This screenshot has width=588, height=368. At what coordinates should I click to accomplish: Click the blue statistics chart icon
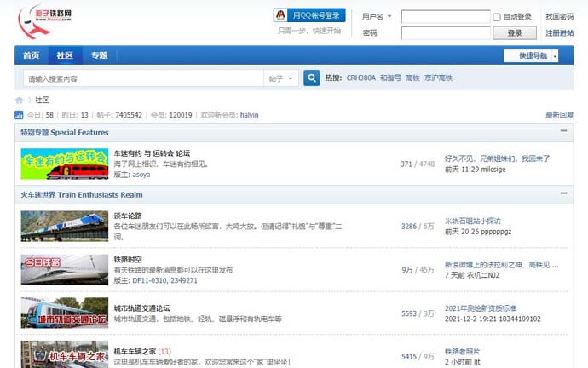(x=19, y=115)
